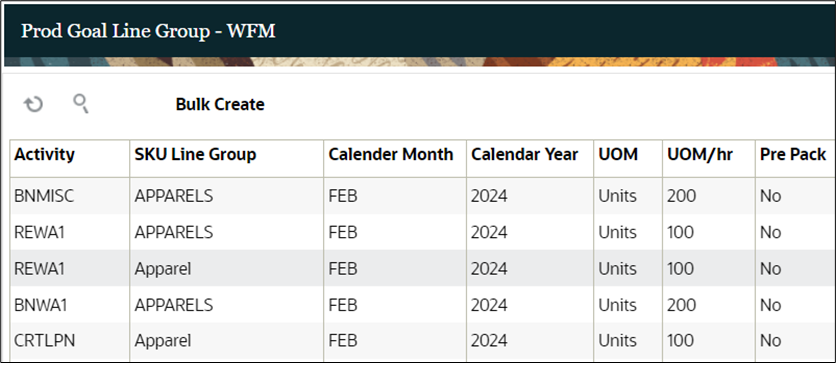Select the BNMISC activity row
Image resolution: width=838 pixels, height=367 pixels.
[422, 196]
